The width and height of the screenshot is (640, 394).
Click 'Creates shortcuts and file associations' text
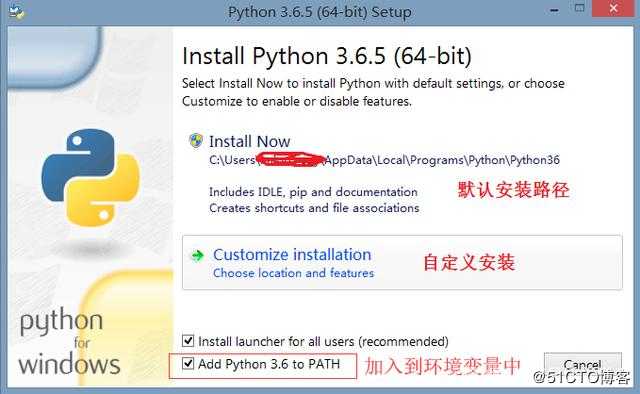(314, 208)
